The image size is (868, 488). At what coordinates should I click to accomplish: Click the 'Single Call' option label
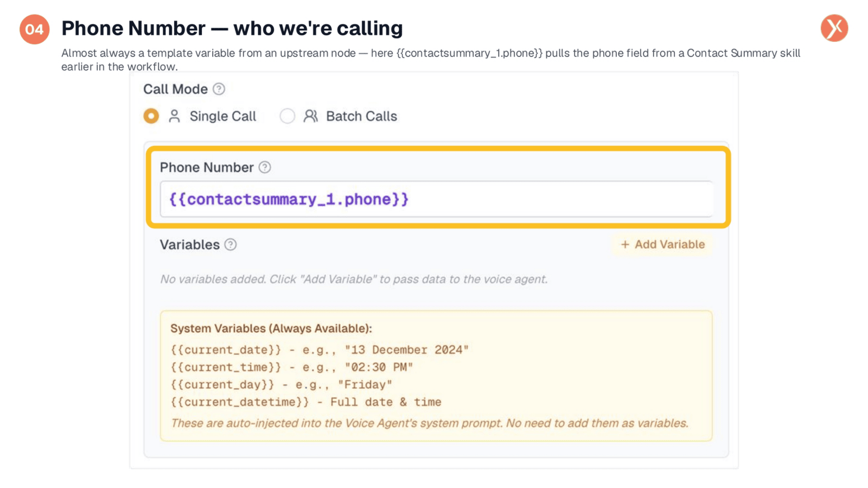click(223, 116)
